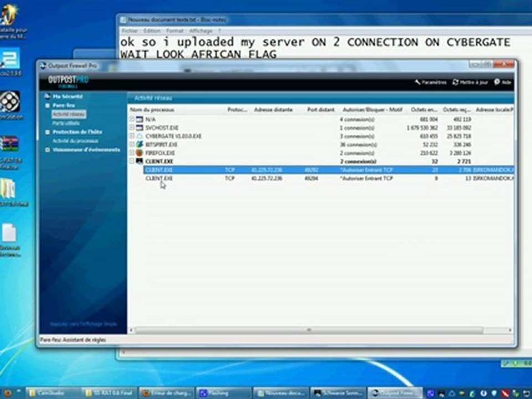Sort by Protocole column header
The height and width of the screenshot is (399, 532).
point(237,110)
